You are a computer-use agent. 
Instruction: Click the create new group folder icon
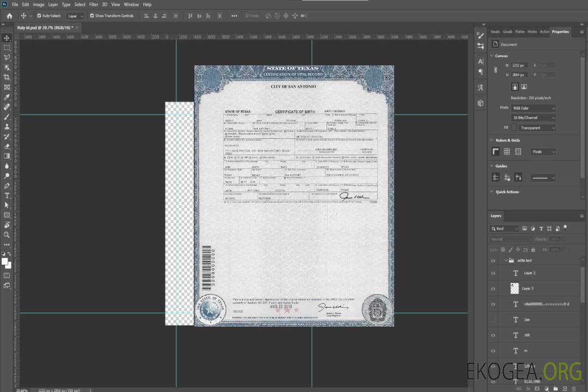point(555,389)
